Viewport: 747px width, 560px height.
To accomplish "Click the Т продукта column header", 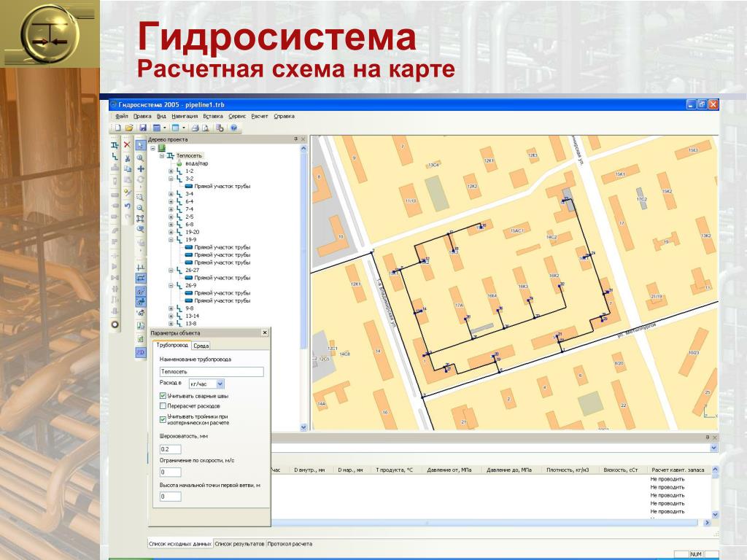I will pyautogui.click(x=395, y=470).
